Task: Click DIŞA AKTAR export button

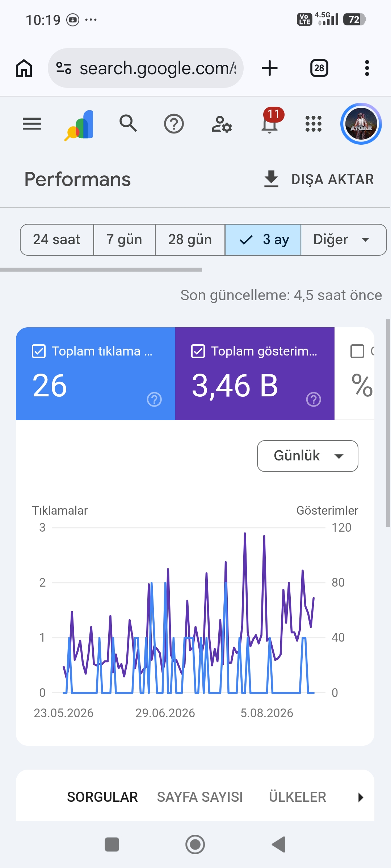Action: (x=319, y=179)
